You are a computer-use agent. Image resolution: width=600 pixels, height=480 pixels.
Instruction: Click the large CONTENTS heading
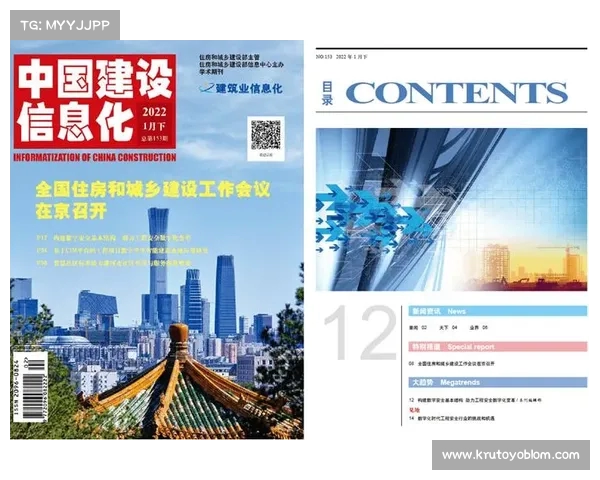click(x=457, y=93)
